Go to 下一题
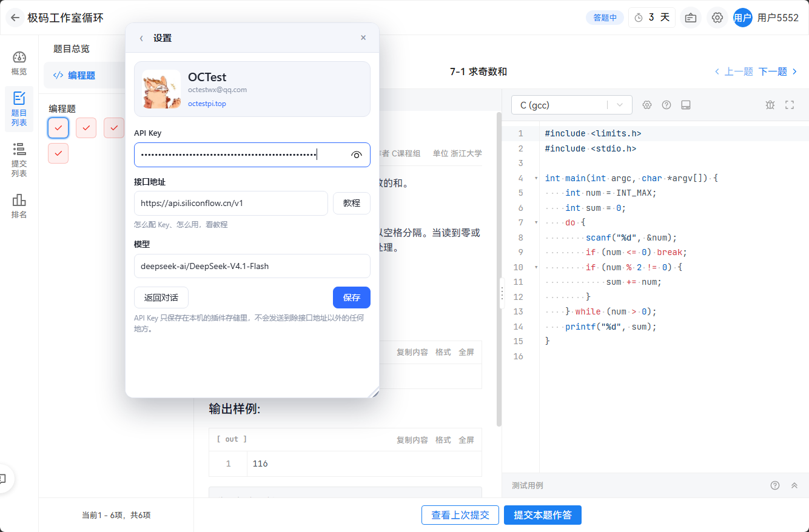Image resolution: width=809 pixels, height=532 pixels. point(778,71)
